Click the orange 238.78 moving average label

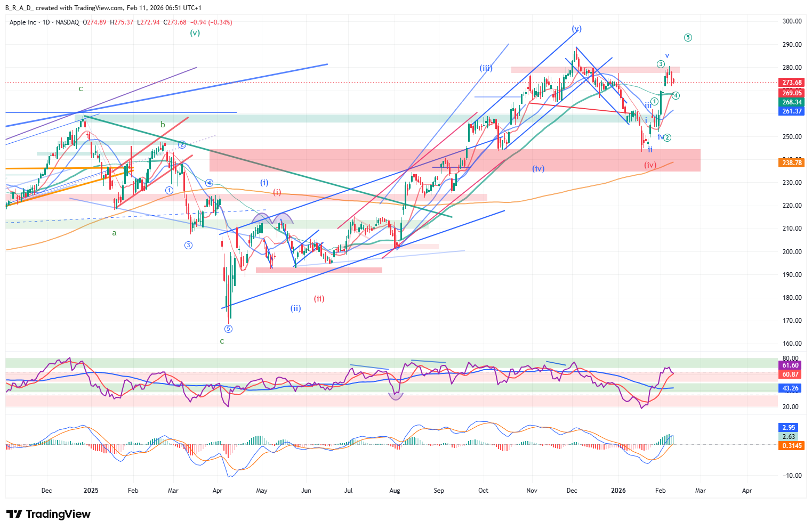point(792,163)
